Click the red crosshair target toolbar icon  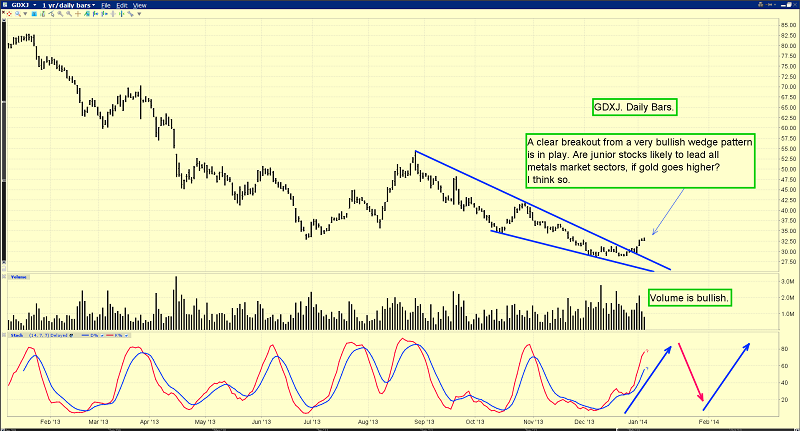click(x=9, y=14)
